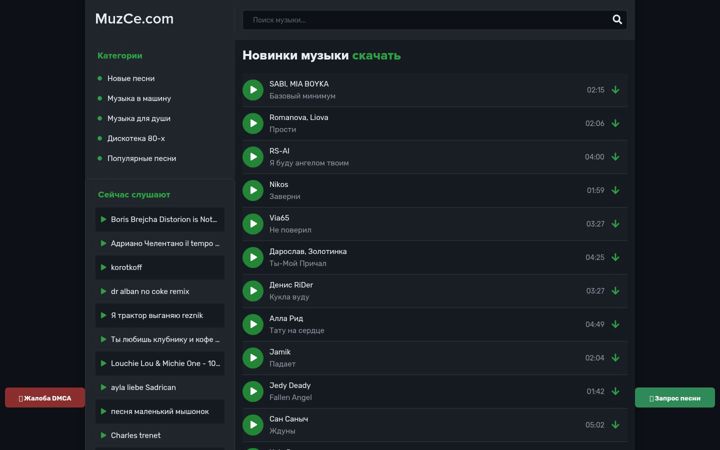Play the SABI, MIA BOYKA track
The height and width of the screenshot is (450, 720).
coord(253,90)
